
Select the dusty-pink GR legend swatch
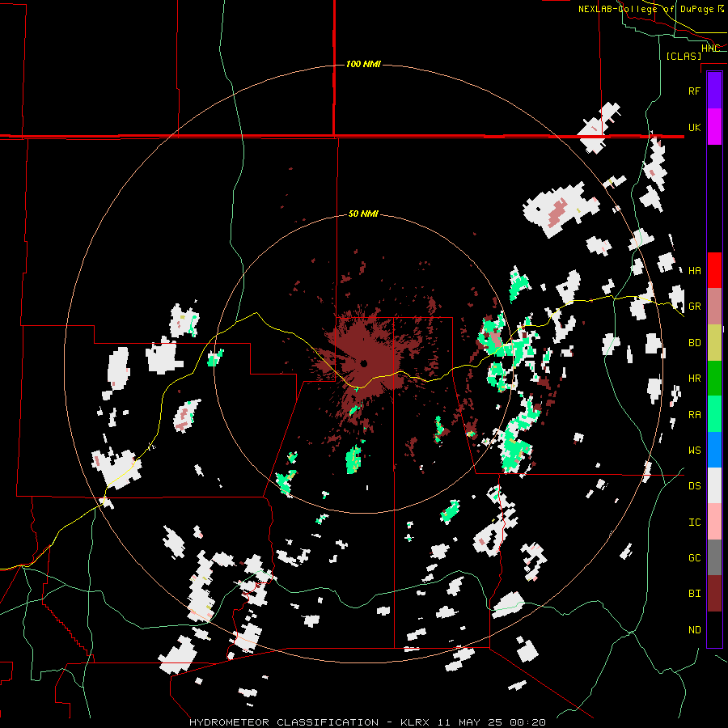pyautogui.click(x=714, y=306)
